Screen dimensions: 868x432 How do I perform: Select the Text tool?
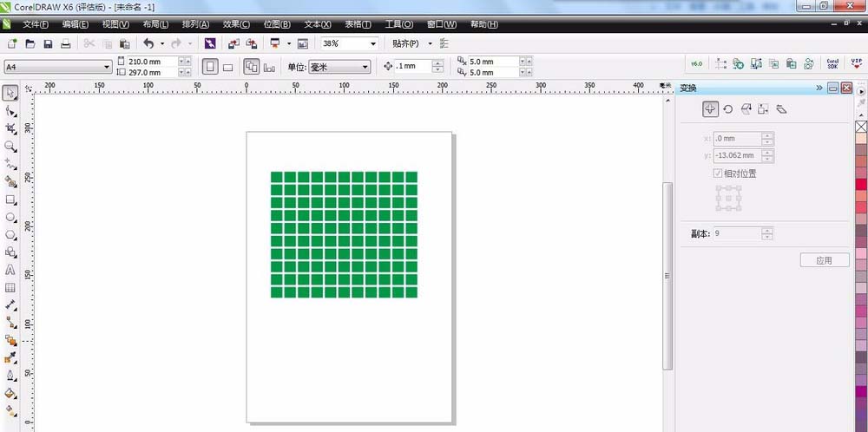click(10, 270)
